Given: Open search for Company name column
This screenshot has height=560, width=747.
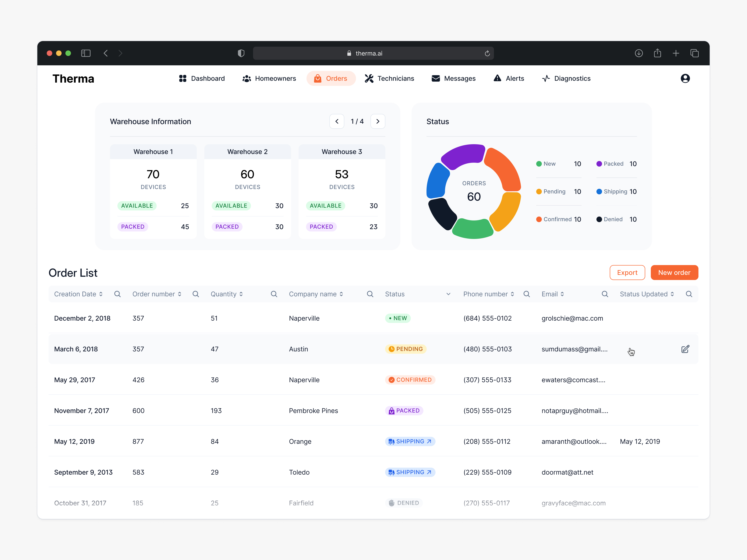Looking at the screenshot, I should point(370,294).
